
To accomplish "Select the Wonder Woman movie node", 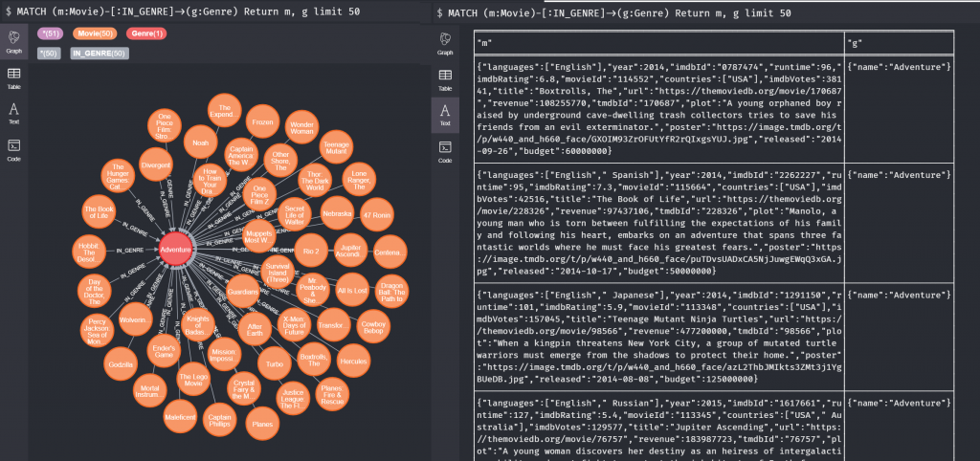I will (x=301, y=127).
